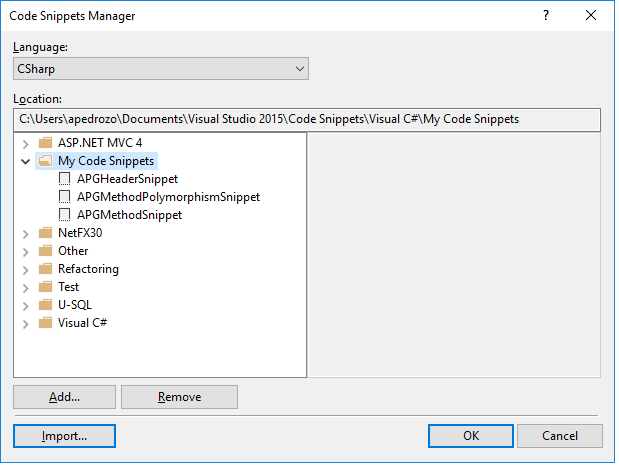Click the U-SQL folder icon

tap(45, 305)
